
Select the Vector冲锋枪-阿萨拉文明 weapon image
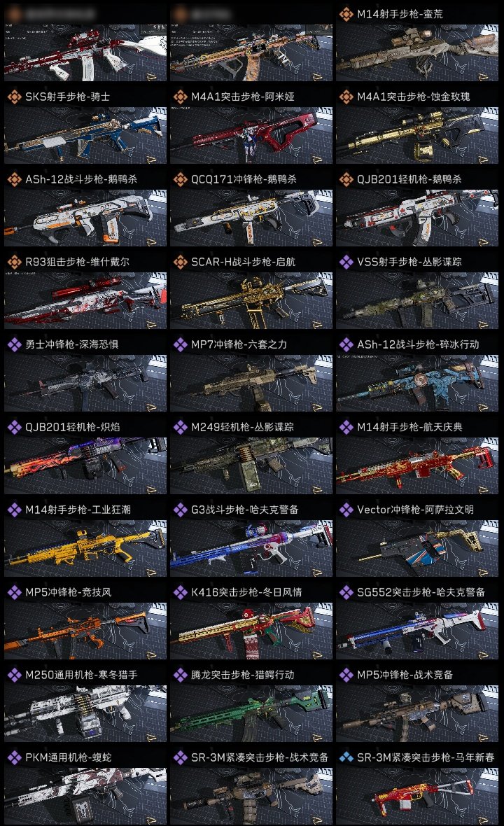[417, 548]
